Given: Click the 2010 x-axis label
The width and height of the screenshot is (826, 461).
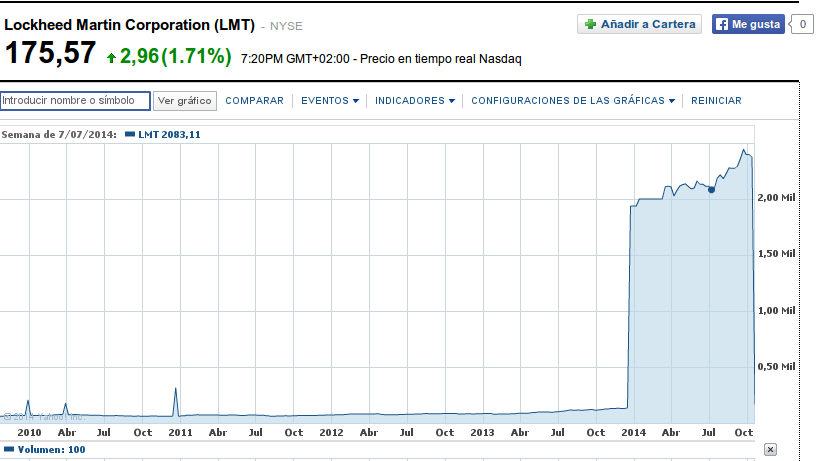Looking at the screenshot, I should click(x=29, y=432).
